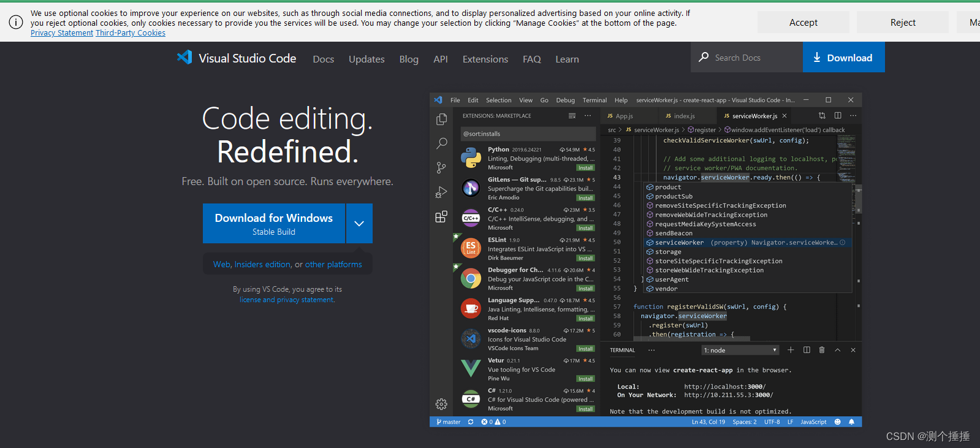Open the Insiders edition link
This screenshot has width=980, height=448.
[x=262, y=264]
